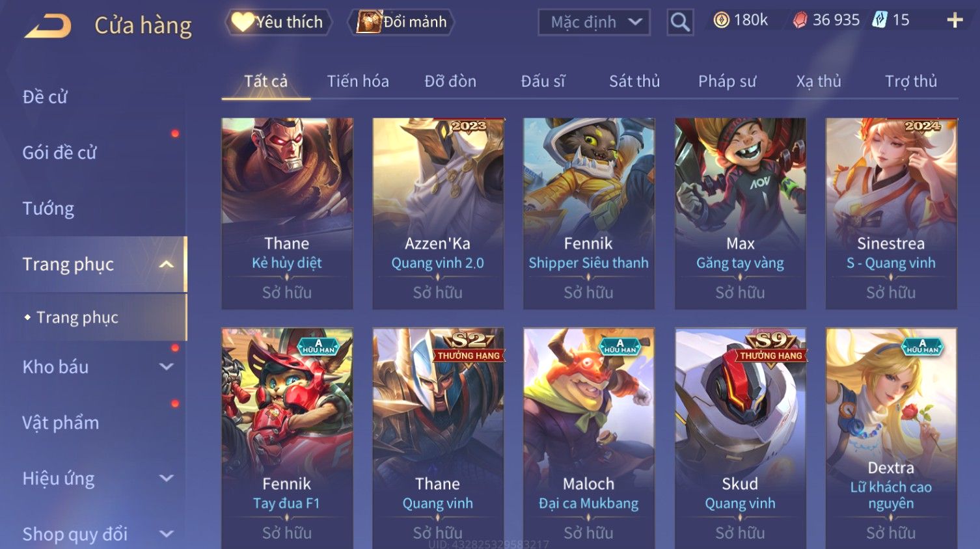Image resolution: width=980 pixels, height=549 pixels.
Task: Open the Mặc định sort dropdown
Action: click(594, 22)
